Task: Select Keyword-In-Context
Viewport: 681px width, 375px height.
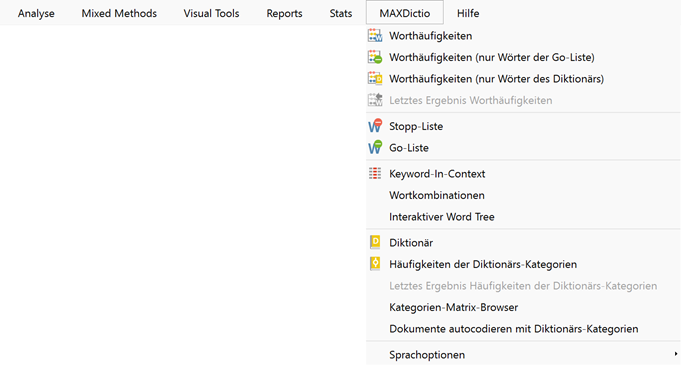Action: 437,174
